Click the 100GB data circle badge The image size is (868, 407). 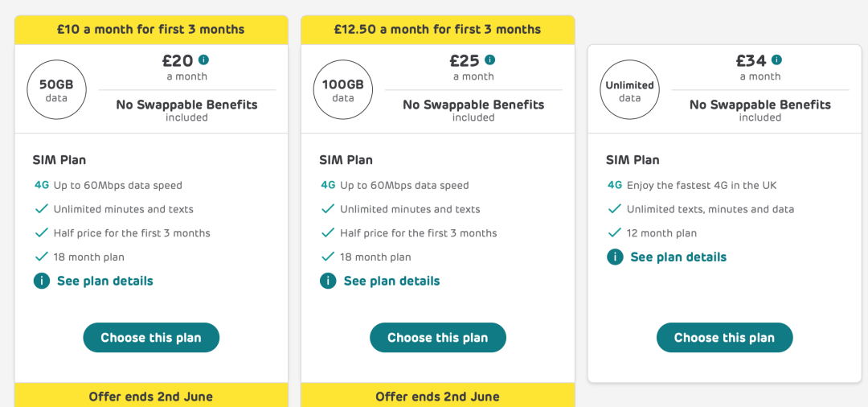343,91
